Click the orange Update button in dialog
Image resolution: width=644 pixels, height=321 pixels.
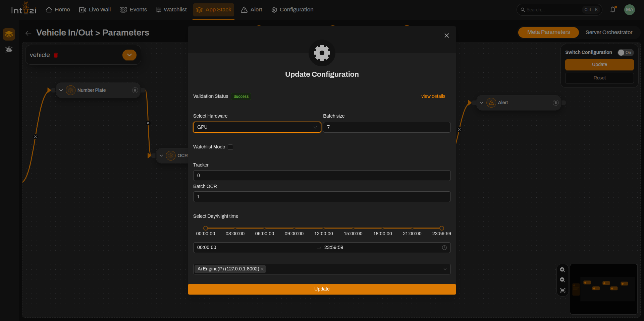[322, 289]
